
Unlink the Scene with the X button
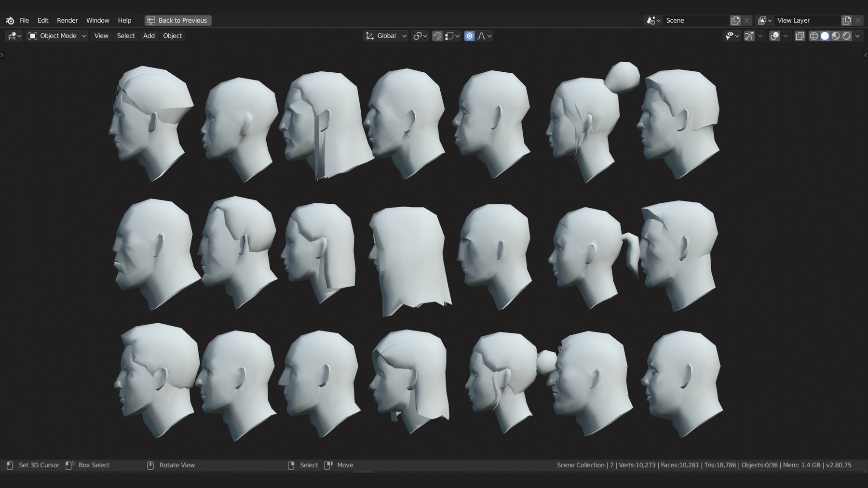tap(747, 20)
